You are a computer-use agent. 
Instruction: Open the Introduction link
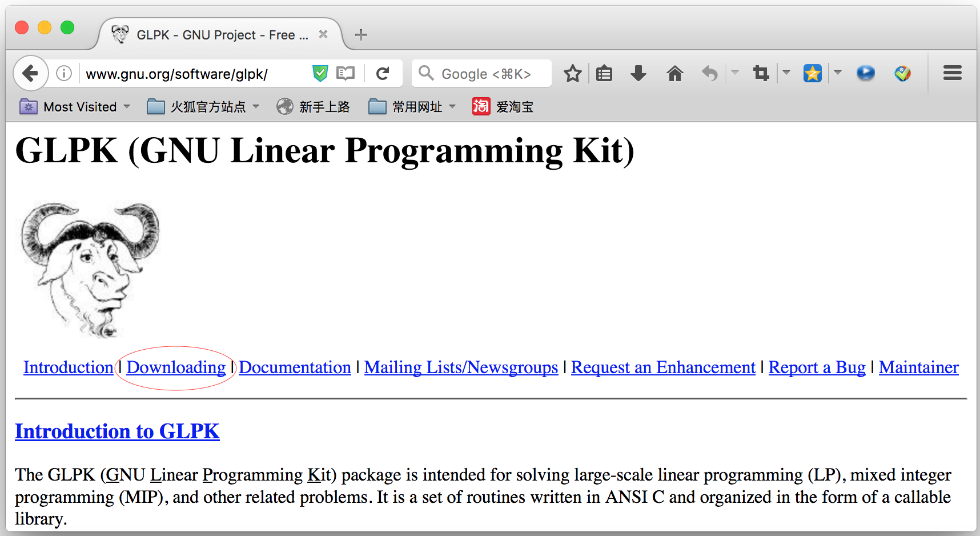[x=69, y=367]
